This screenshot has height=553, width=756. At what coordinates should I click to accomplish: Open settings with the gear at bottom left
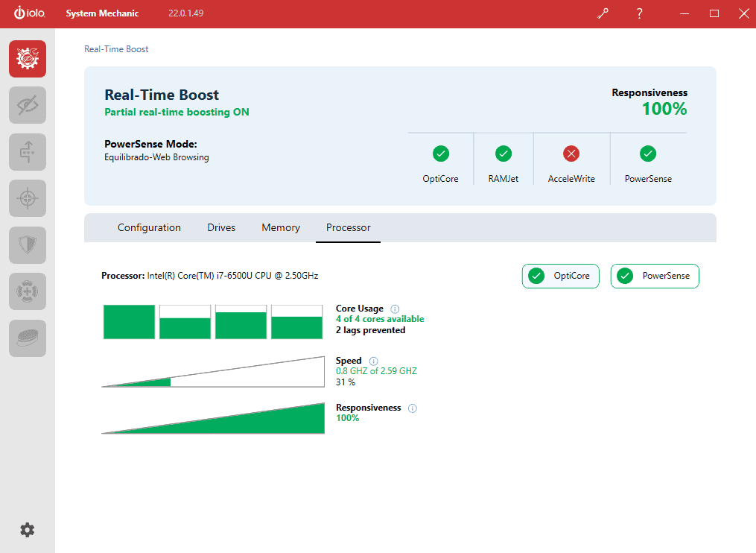point(27,529)
